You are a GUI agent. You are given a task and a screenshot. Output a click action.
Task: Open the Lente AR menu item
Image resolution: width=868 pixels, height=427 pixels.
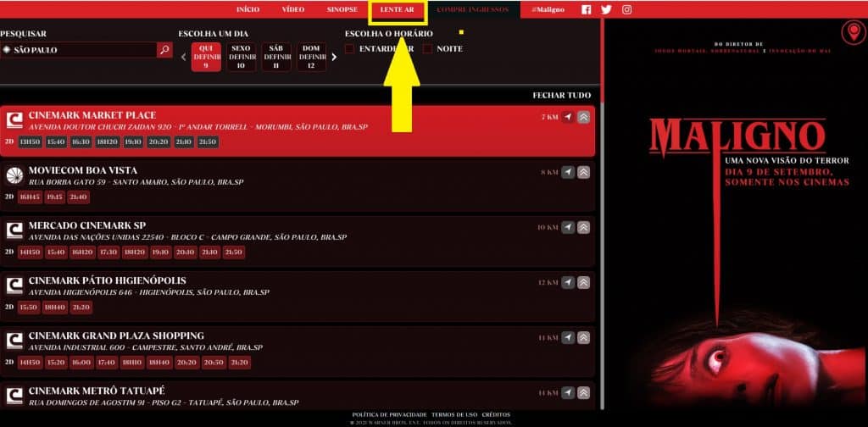click(397, 9)
